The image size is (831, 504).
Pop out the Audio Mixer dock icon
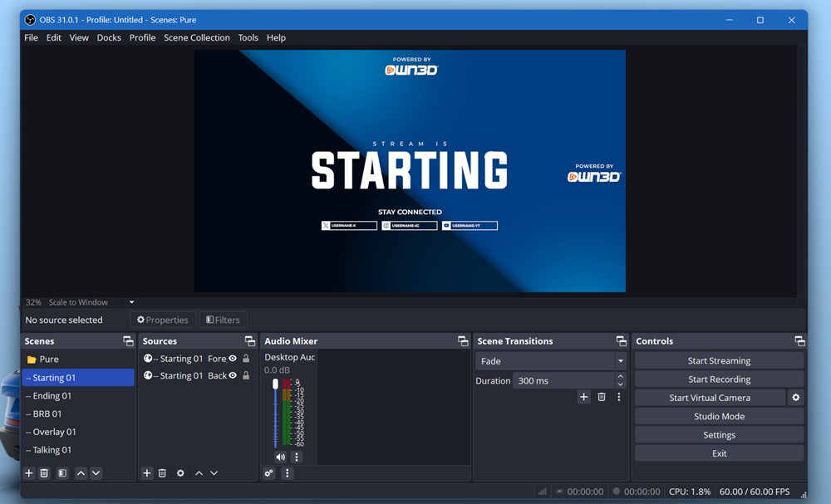pyautogui.click(x=463, y=340)
